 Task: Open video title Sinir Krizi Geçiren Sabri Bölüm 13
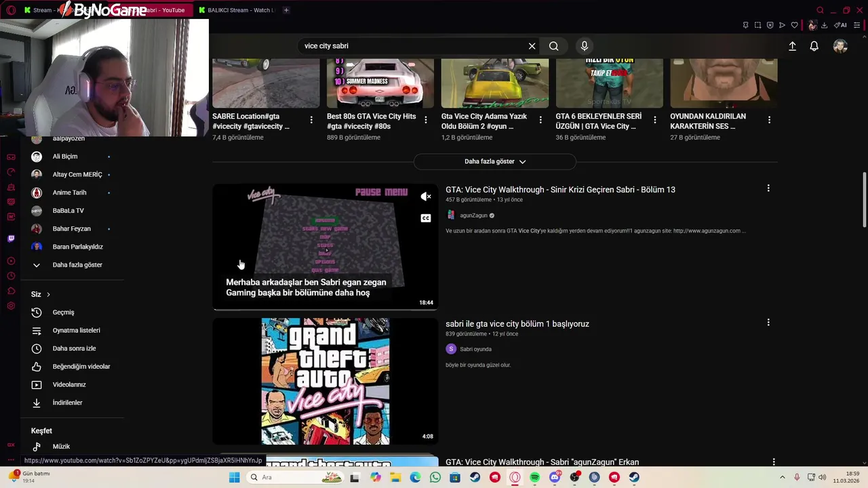point(560,190)
